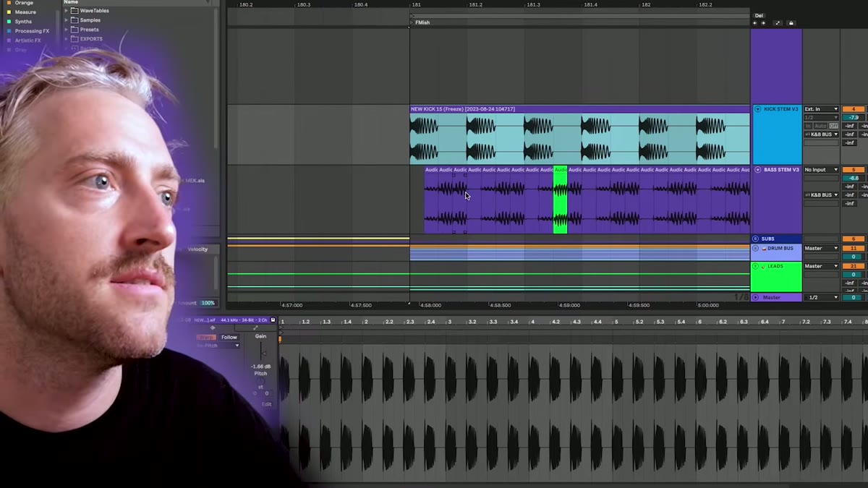The height and width of the screenshot is (488, 868).
Task: Expand the WaveTables folder
Action: pos(66,11)
